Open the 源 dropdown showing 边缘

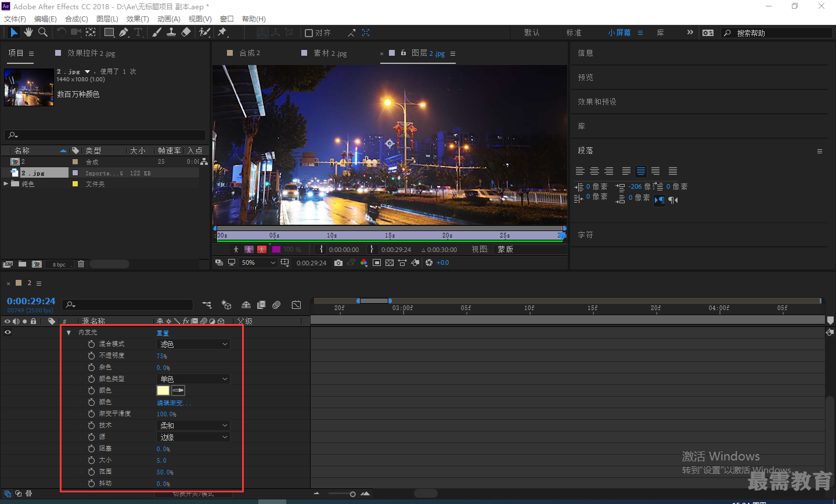(x=193, y=437)
